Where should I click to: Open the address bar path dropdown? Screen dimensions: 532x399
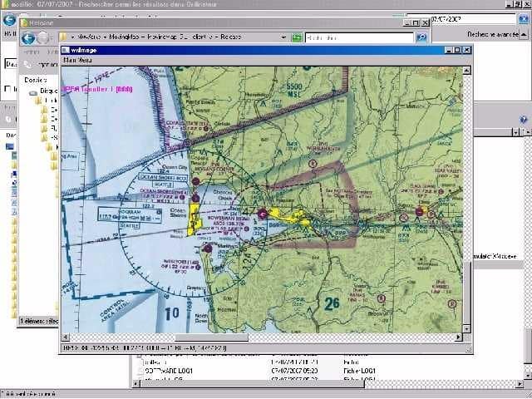(283, 37)
